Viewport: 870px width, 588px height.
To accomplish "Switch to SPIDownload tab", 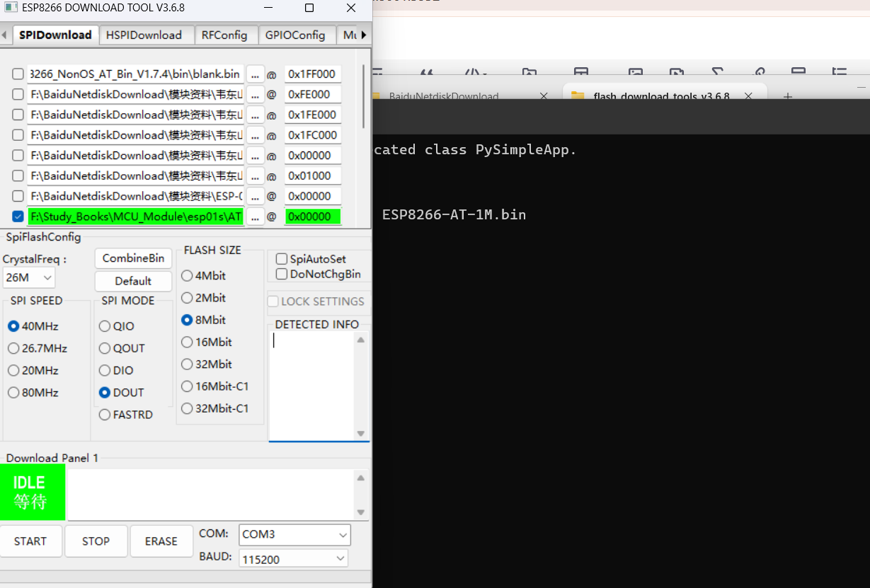I will coord(55,35).
